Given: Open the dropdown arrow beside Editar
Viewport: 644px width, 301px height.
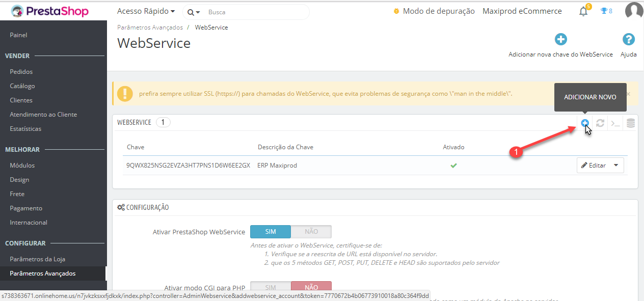Looking at the screenshot, I should coord(616,166).
